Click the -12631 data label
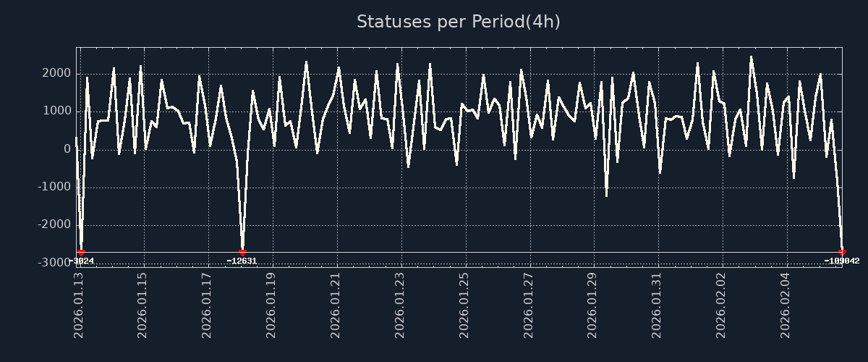Image resolution: width=868 pixels, height=362 pixels. (242, 261)
